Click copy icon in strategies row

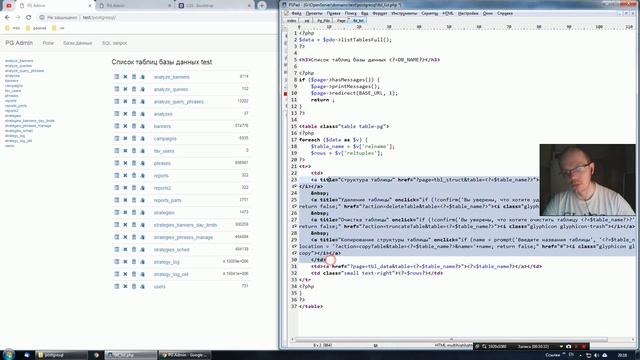142,213
